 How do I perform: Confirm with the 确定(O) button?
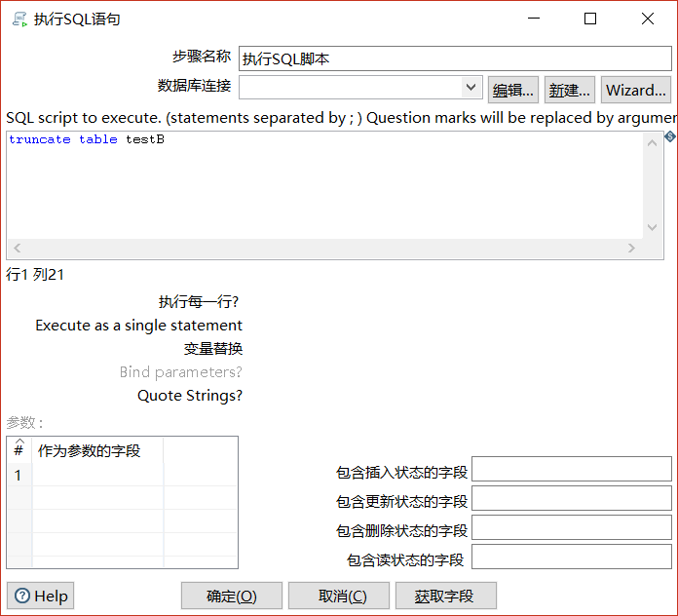[x=232, y=596]
